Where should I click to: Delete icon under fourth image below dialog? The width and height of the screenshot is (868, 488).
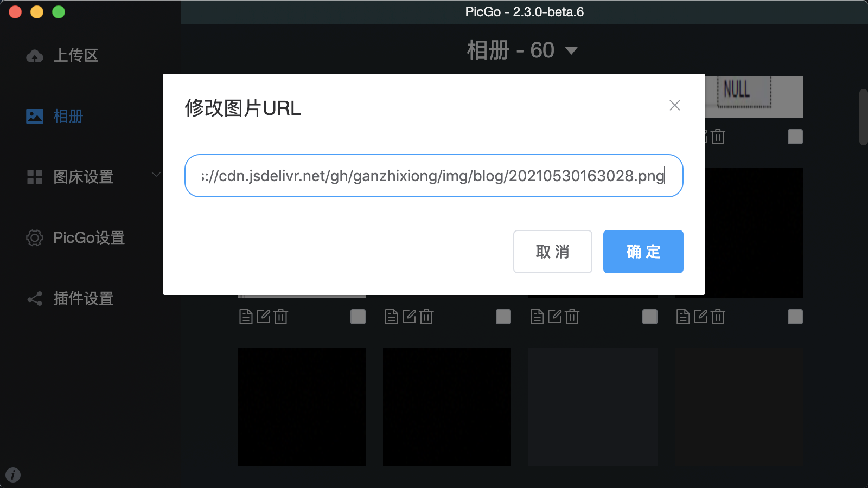coord(718,317)
